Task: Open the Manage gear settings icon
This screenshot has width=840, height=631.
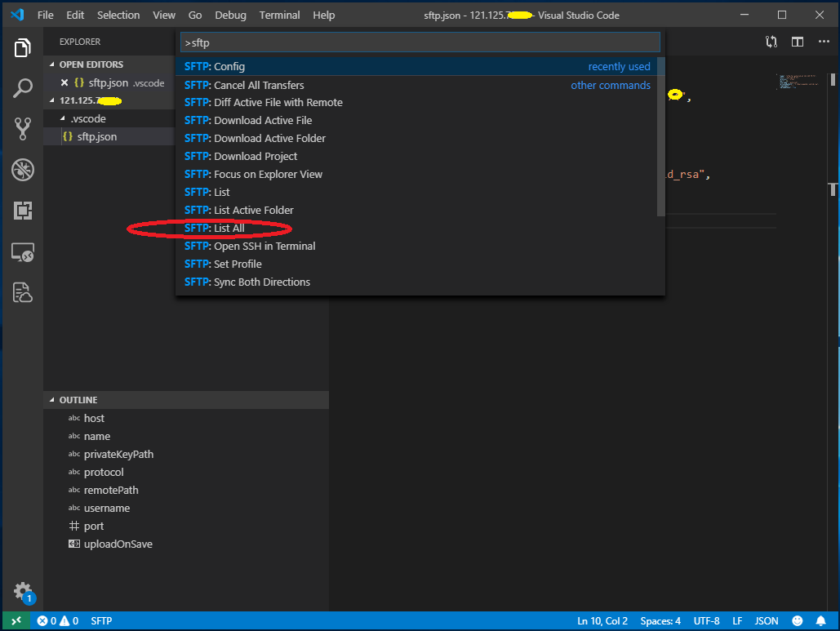Action: (23, 591)
